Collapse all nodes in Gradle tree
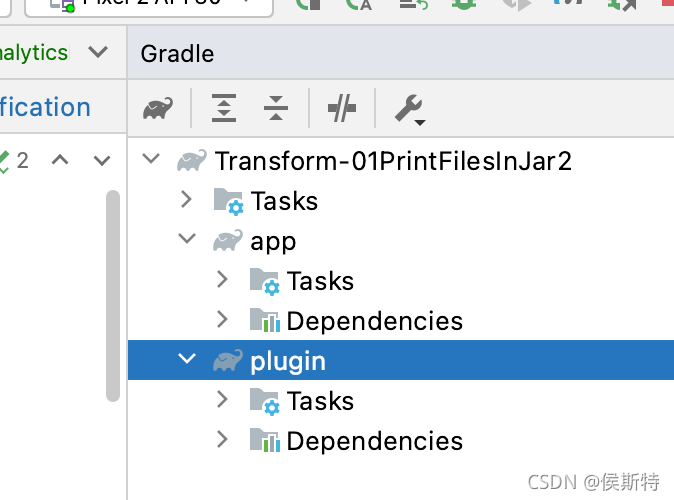This screenshot has width=674, height=500. pyautogui.click(x=276, y=108)
